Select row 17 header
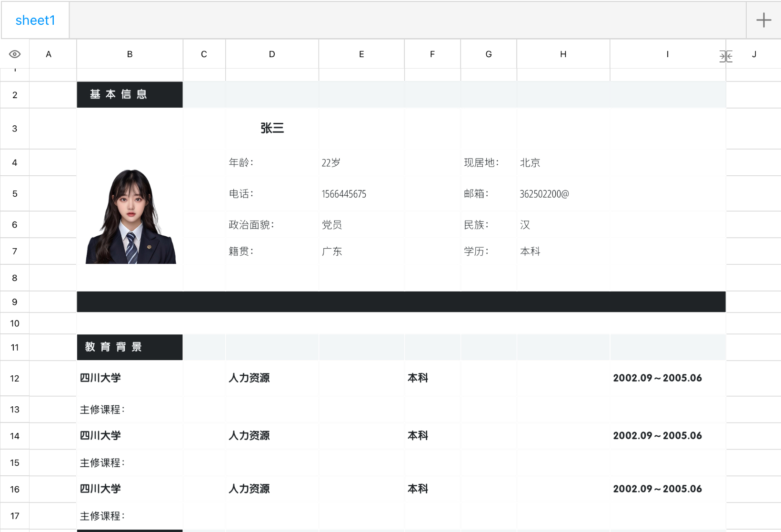The width and height of the screenshot is (781, 532). 15,516
